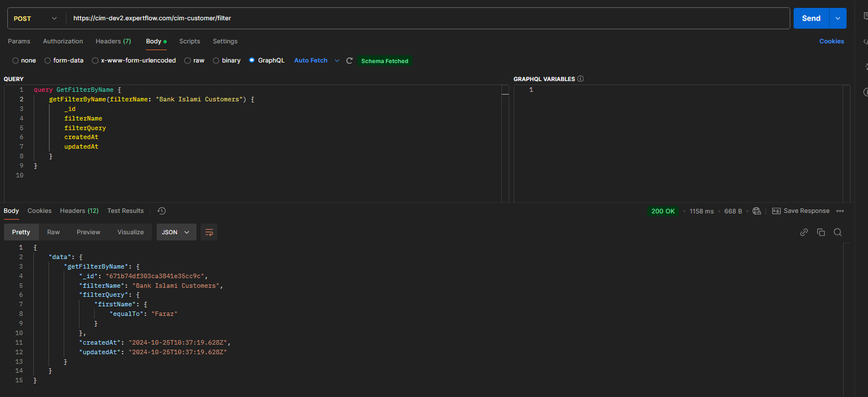The height and width of the screenshot is (397, 868).
Task: Open the Cookies link
Action: (831, 41)
